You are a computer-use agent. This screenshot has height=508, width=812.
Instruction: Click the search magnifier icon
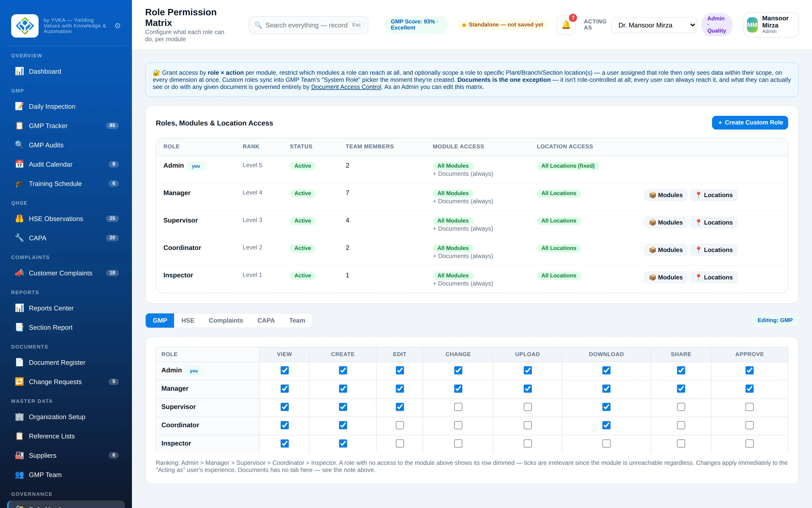[x=258, y=25]
